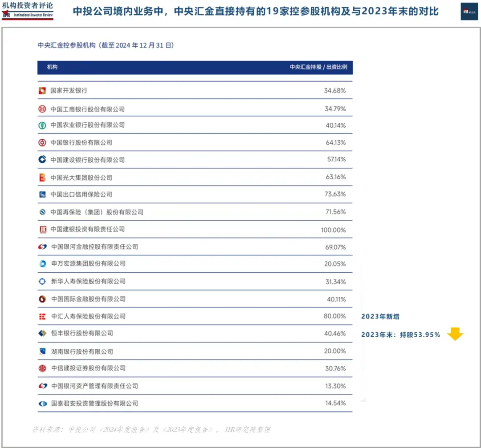Click the 恒丰银行 logo icon
The width and height of the screenshot is (481, 448).
click(42, 333)
